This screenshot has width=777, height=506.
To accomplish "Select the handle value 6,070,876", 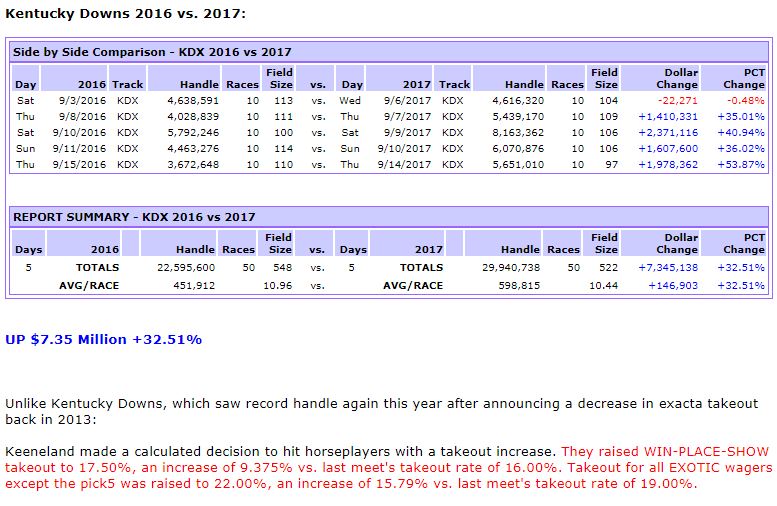I will [x=518, y=148].
